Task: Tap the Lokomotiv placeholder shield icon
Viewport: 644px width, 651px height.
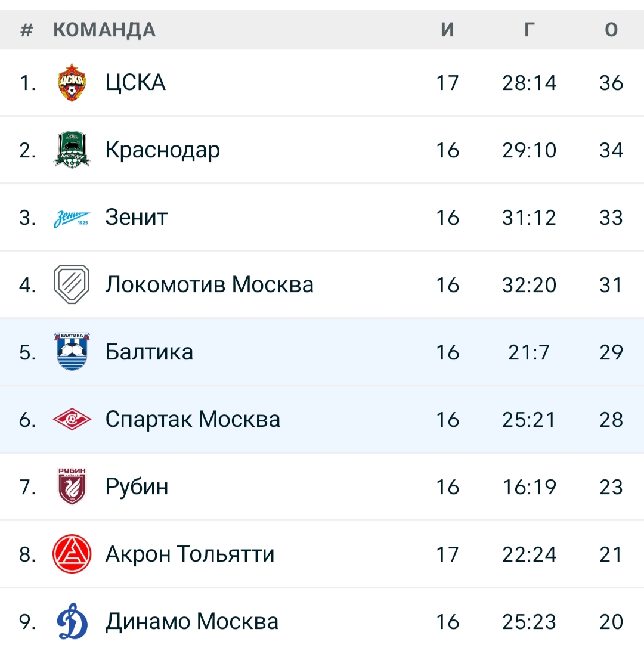Action: (72, 284)
